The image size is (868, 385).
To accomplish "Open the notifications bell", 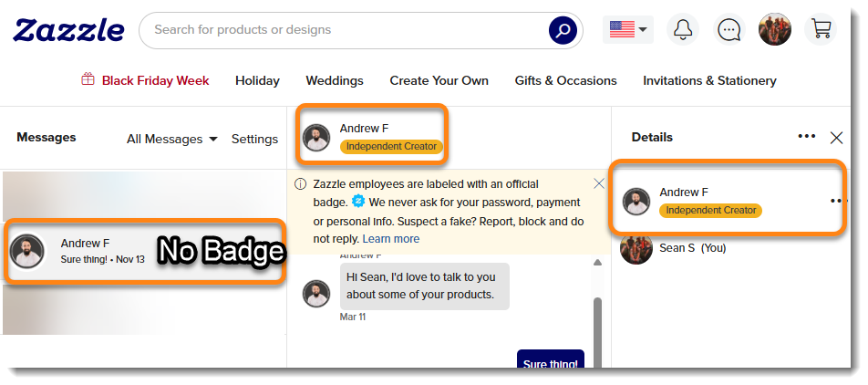I will [x=683, y=29].
